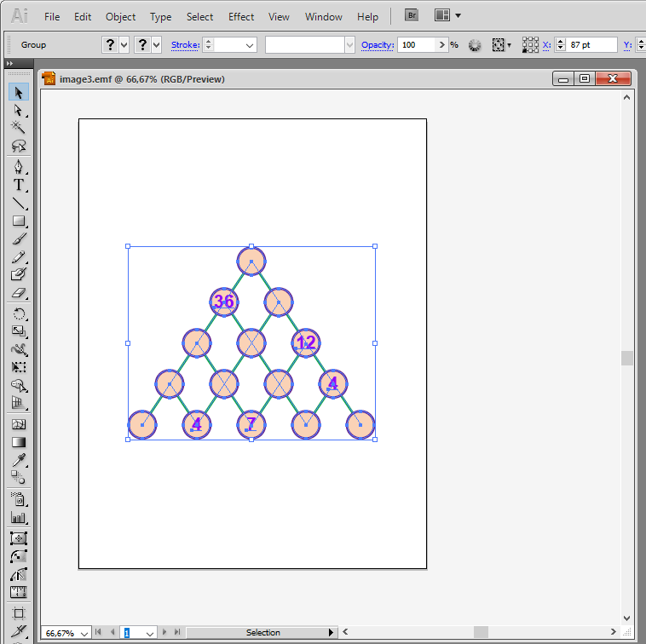Select the Pencil tool
Screen dimensions: 646x644
19,257
